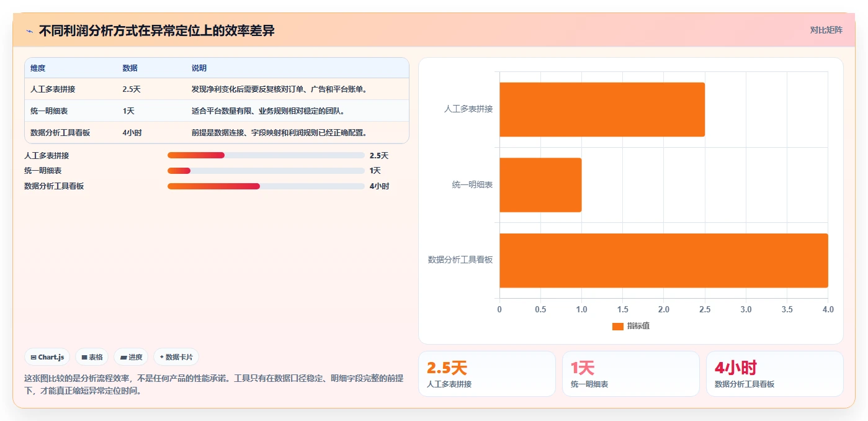Viewport: 868px width, 421px height.
Task: Click the lightning icon beside the title
Action: (30, 31)
